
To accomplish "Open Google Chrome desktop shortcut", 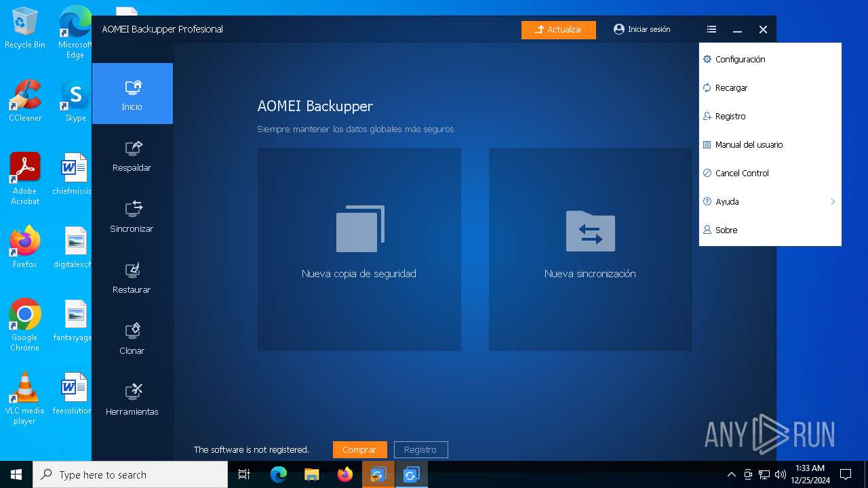I will [x=25, y=325].
